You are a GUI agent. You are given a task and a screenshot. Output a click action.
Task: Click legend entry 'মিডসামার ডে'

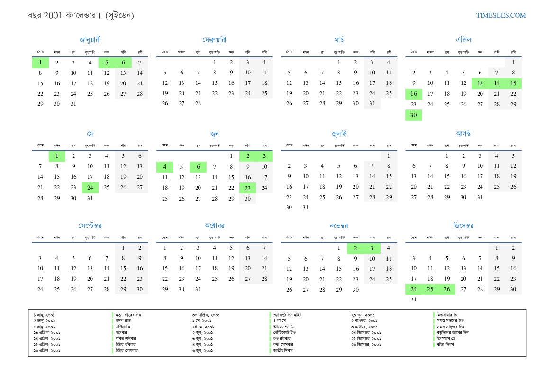pyautogui.click(x=447, y=315)
